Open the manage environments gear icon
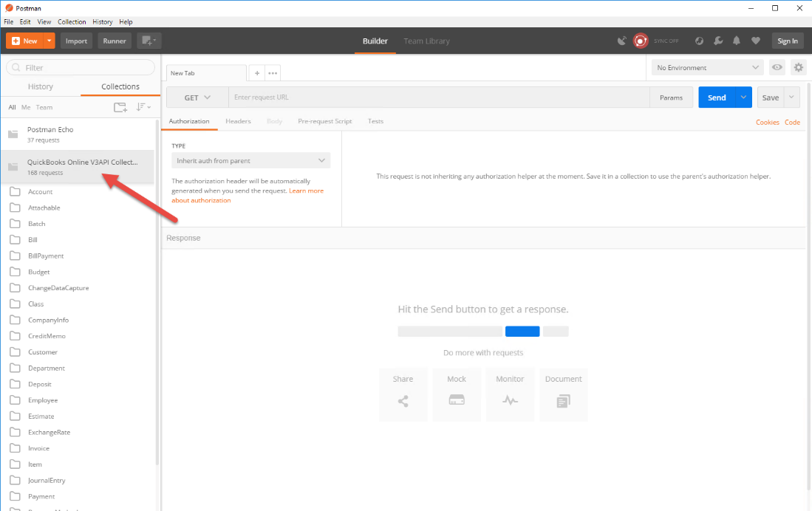The height and width of the screenshot is (511, 812). [799, 67]
